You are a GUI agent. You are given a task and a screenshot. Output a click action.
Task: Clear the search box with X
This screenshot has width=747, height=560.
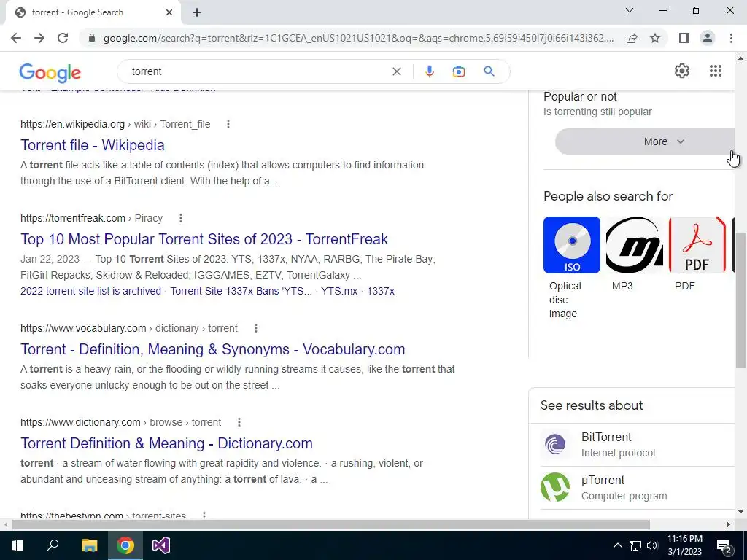coord(396,71)
